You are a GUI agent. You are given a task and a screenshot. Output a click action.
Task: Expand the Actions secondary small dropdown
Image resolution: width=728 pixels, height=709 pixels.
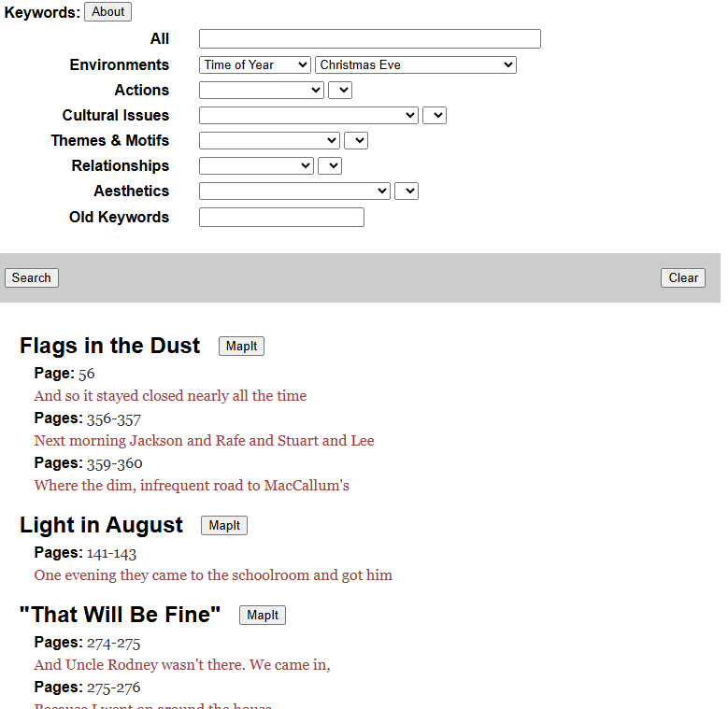[x=340, y=90]
